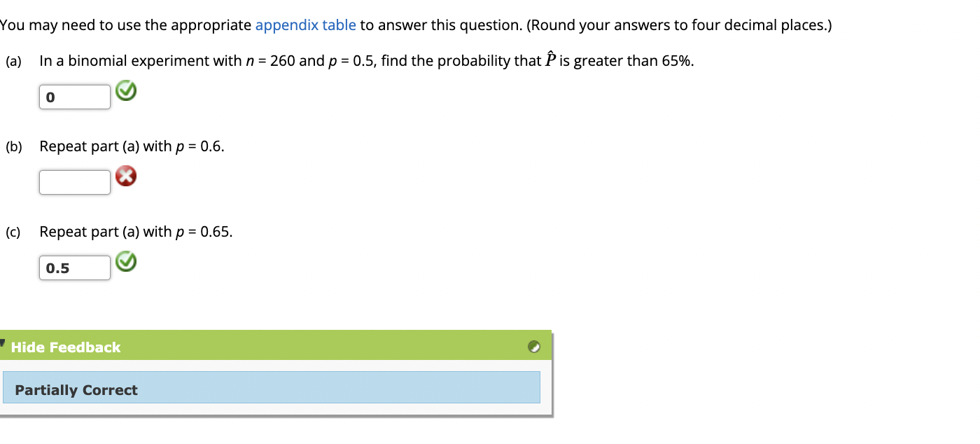The width and height of the screenshot is (980, 444).
Task: Click the Partially Correct feedback message
Action: click(76, 389)
